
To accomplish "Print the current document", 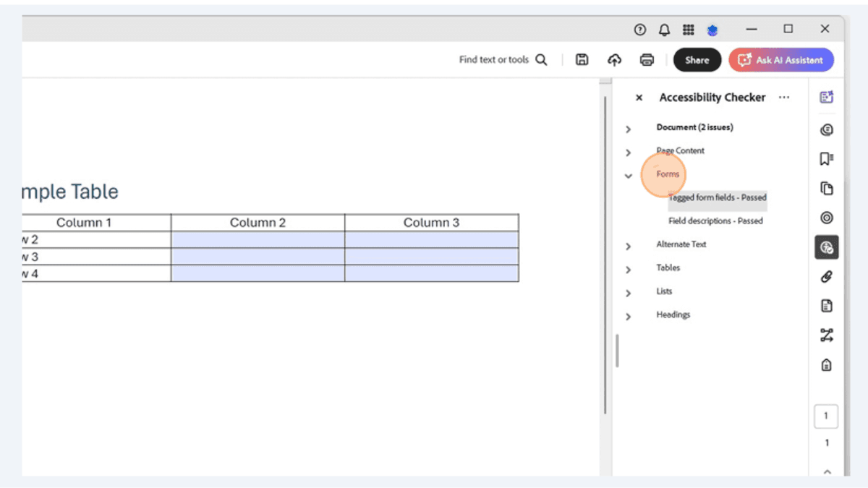I will [x=647, y=59].
